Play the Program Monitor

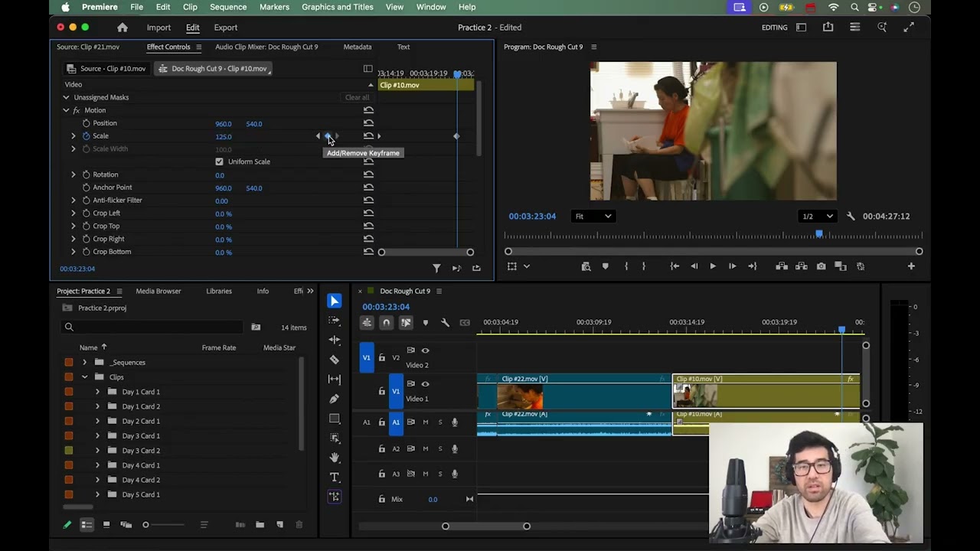pyautogui.click(x=713, y=266)
